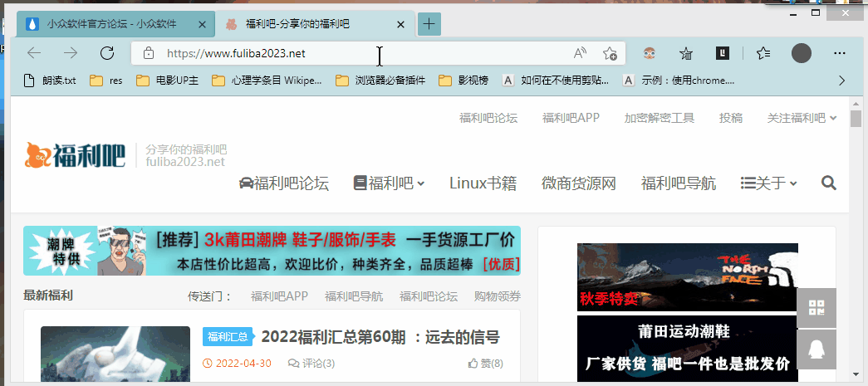Click the 福利汇总 category tag
Viewport: 868px width, 386px height.
pos(228,336)
